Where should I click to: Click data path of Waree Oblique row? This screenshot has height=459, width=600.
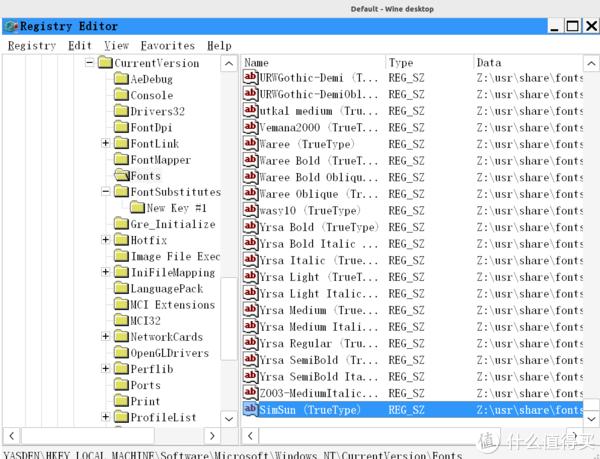pos(530,194)
